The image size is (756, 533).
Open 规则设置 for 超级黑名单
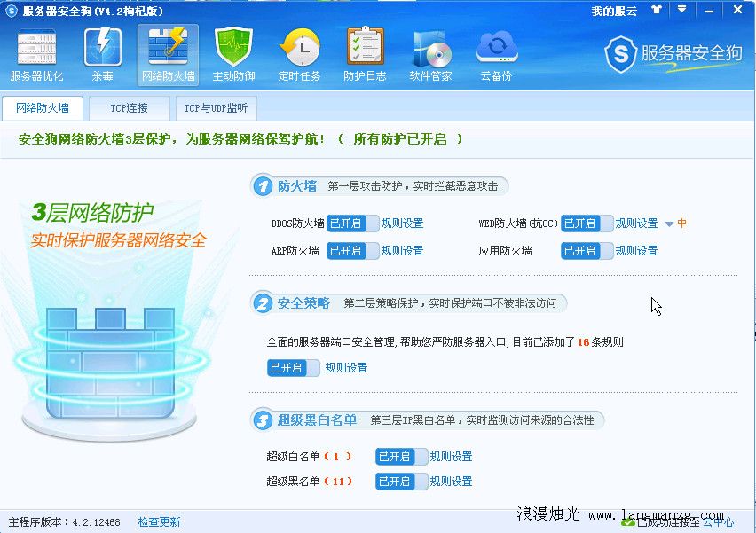(x=451, y=481)
